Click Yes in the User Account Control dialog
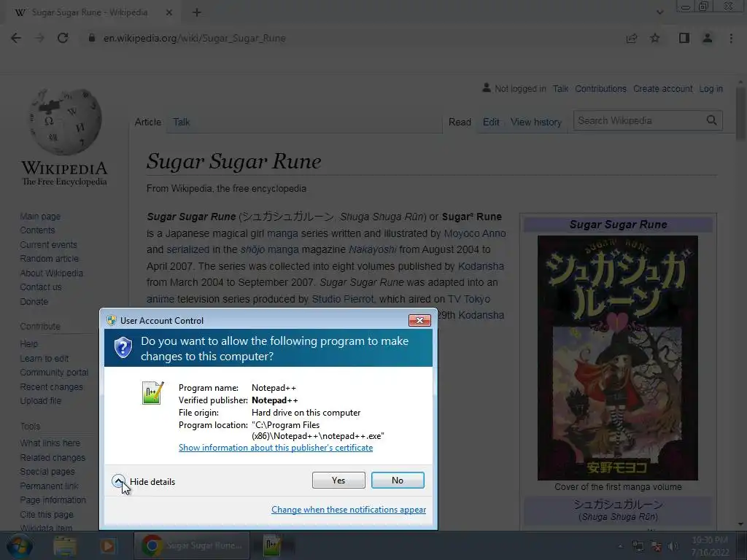This screenshot has width=747, height=560. click(x=338, y=480)
